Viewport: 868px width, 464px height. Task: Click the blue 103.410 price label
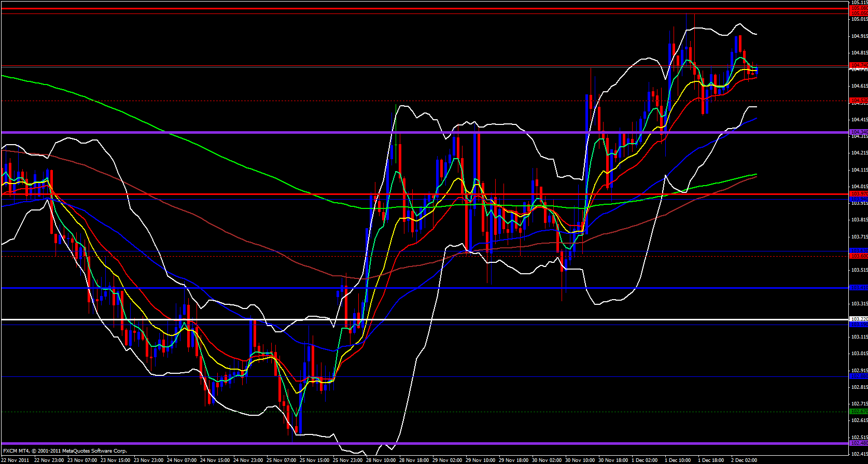click(x=859, y=288)
